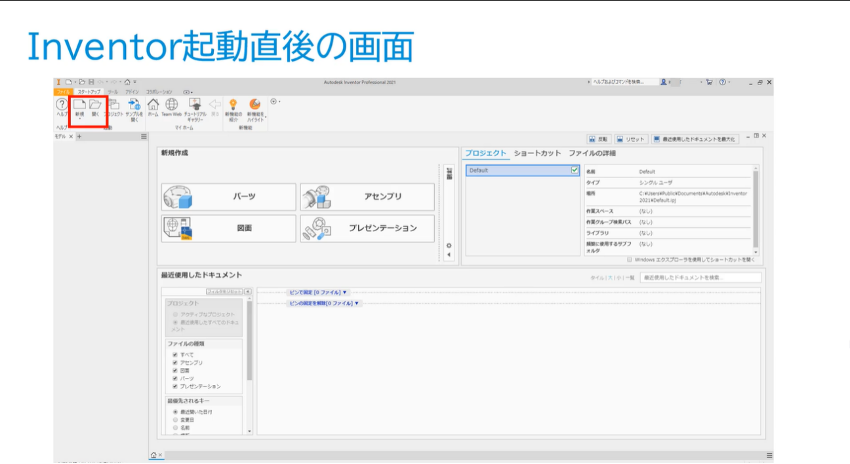Uncheck the プレゼンテーション file type checkbox
Viewport: 850px width, 464px height.
175,386
